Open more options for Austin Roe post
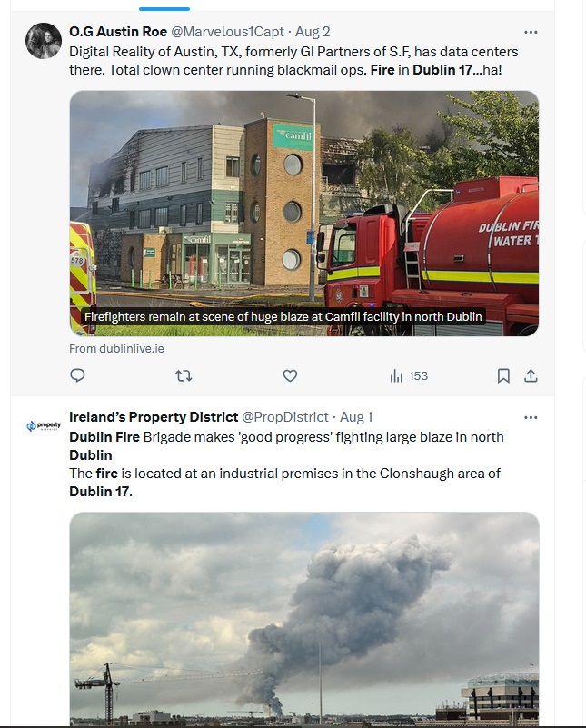Viewport: 586px width, 728px height. [531, 32]
